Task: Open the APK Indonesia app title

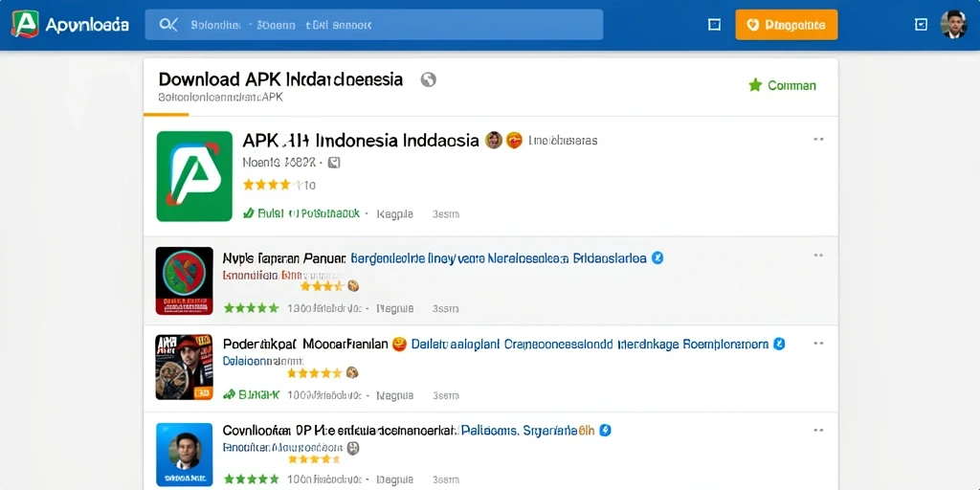Action: click(x=361, y=140)
